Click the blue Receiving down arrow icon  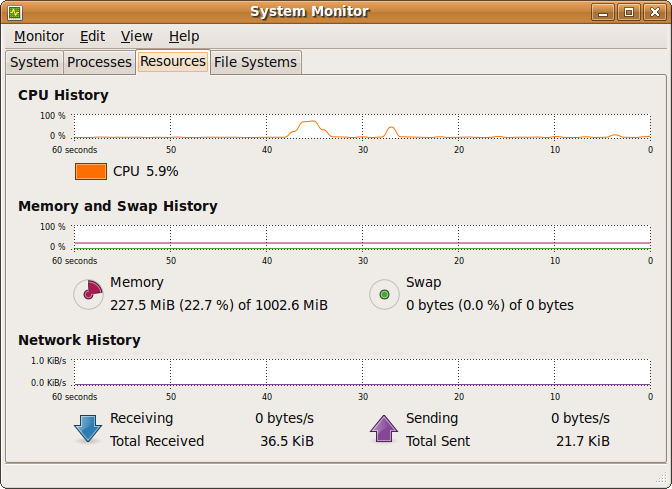pos(88,429)
